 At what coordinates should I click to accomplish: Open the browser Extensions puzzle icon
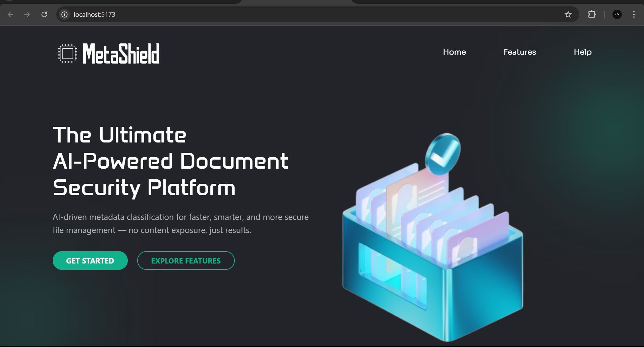click(592, 14)
